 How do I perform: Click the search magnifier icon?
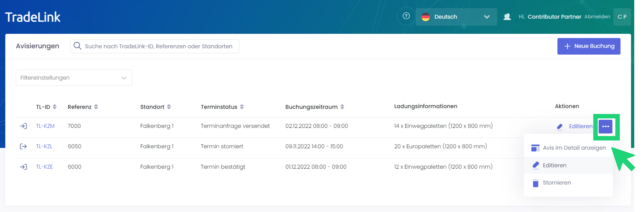point(77,46)
